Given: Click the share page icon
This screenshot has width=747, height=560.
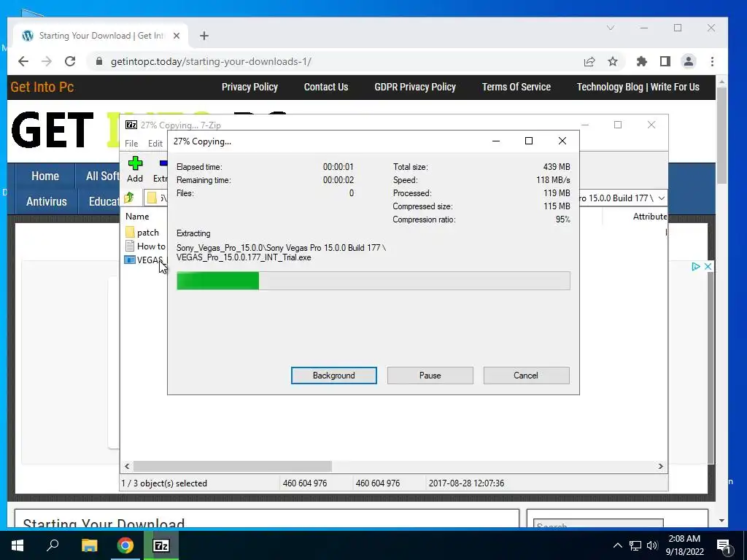Looking at the screenshot, I should pyautogui.click(x=589, y=61).
